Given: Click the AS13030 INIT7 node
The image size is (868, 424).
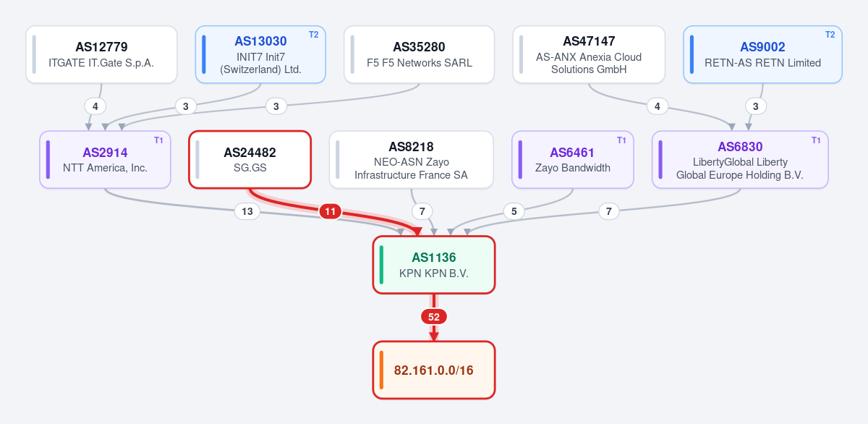Looking at the screenshot, I should click(260, 54).
